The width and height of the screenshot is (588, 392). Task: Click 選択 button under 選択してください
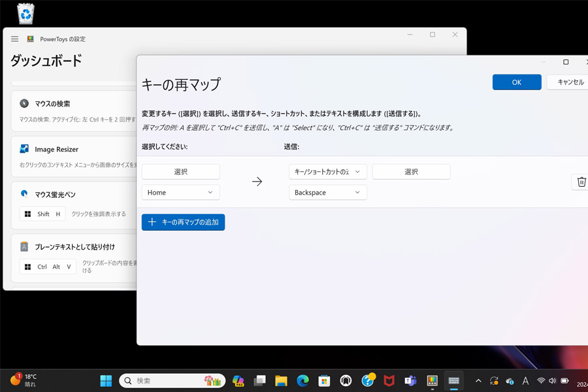tap(181, 172)
